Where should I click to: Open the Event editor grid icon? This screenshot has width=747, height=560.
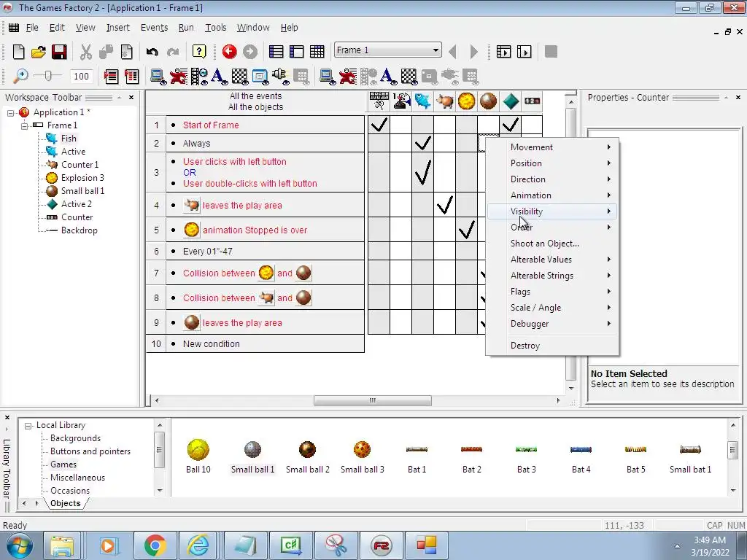[317, 52]
